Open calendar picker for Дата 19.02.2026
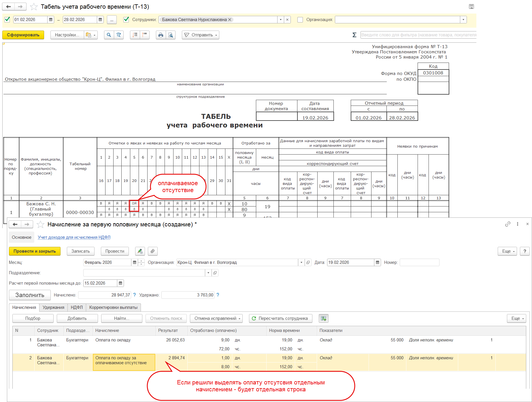This screenshot has width=532, height=402. click(377, 262)
